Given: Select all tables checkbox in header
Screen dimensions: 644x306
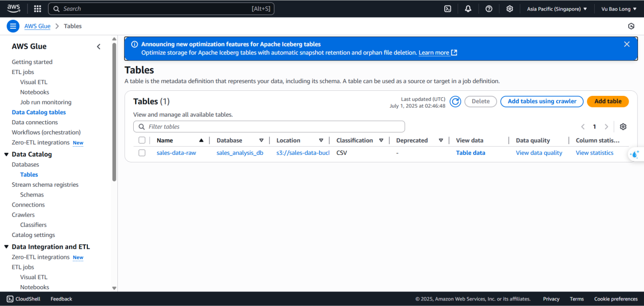Looking at the screenshot, I should click(142, 141).
